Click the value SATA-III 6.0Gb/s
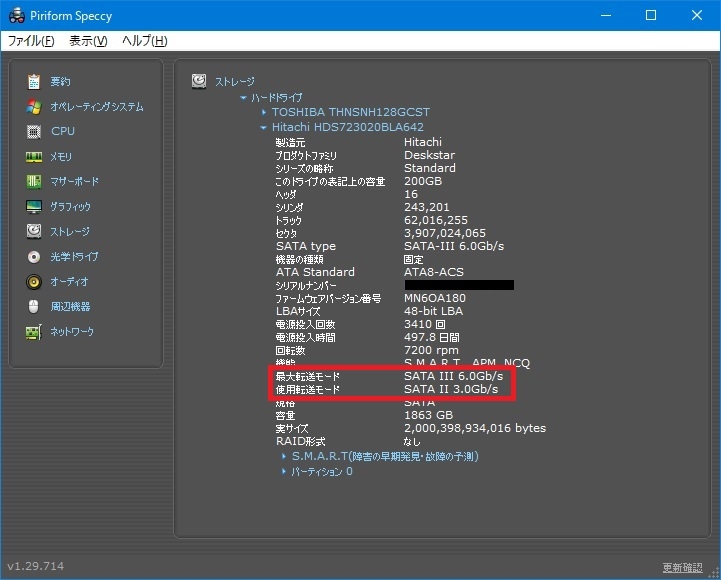This screenshot has width=721, height=580. pos(454,246)
